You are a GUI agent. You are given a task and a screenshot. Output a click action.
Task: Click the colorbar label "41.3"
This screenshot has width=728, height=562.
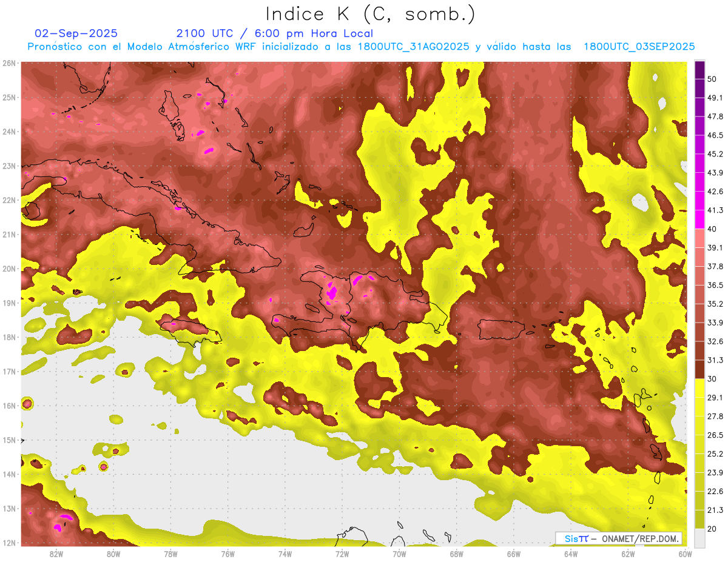click(715, 210)
